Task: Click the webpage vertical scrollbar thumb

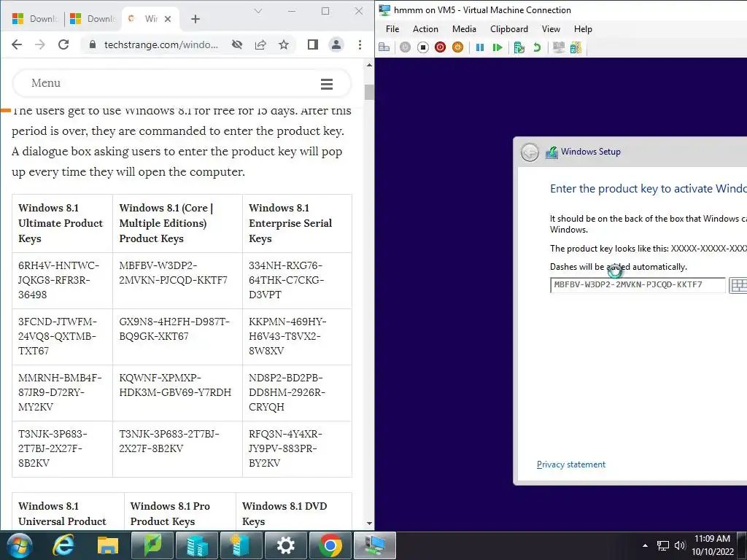Action: click(368, 92)
